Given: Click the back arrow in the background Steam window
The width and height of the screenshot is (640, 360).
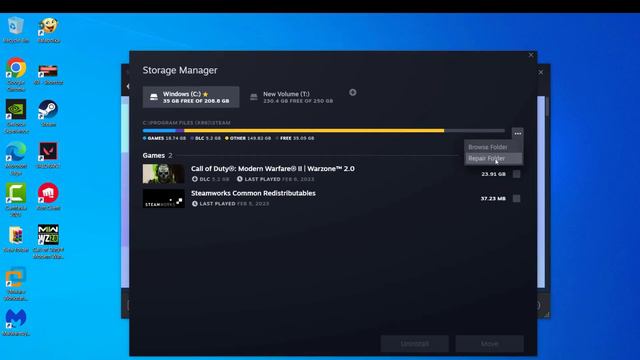Looking at the screenshot, I should [127, 87].
